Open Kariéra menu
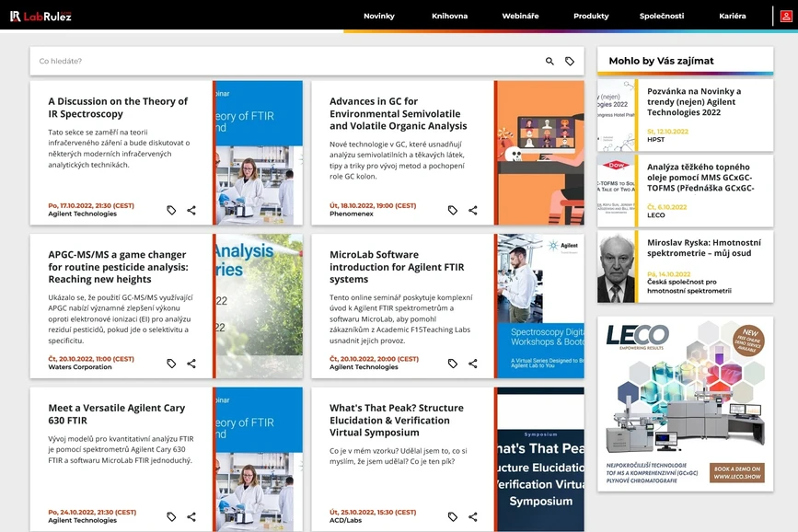798x532 pixels. click(733, 17)
